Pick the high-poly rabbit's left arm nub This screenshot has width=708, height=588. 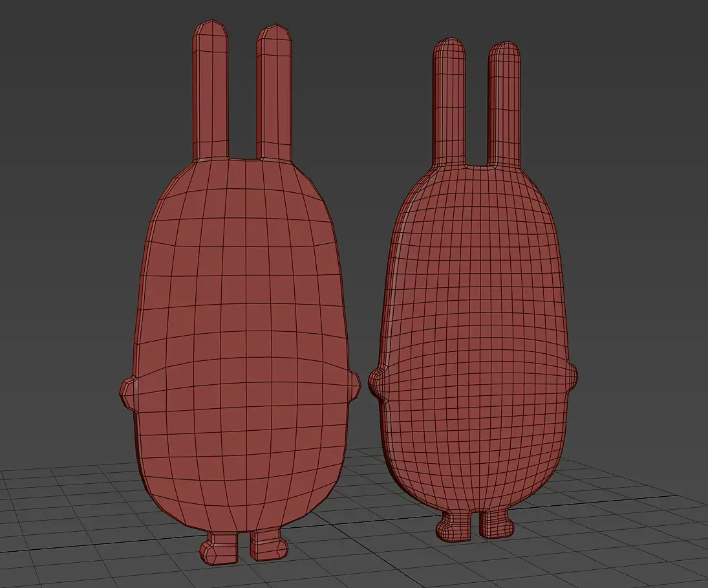378,382
